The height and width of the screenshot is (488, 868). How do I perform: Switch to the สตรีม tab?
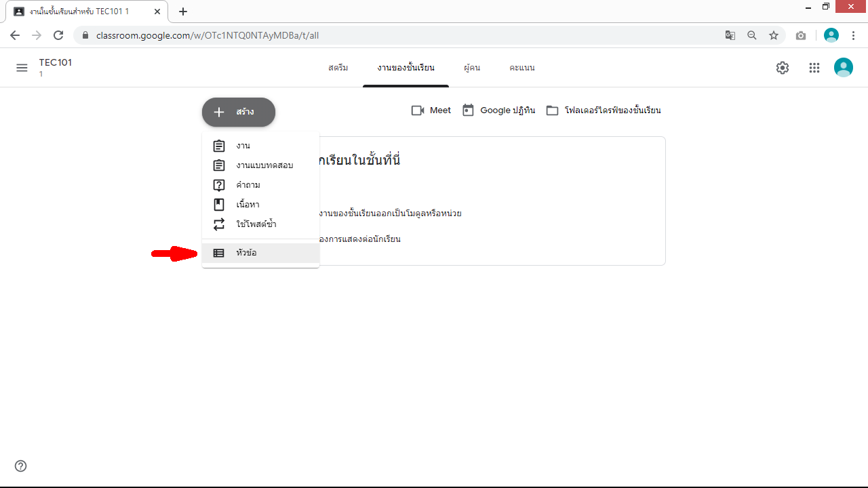coord(338,68)
